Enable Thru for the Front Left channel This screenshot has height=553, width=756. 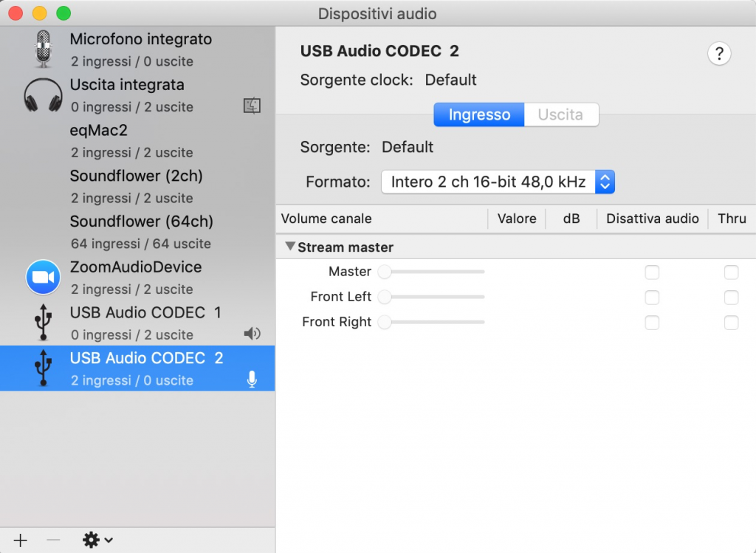coord(731,298)
